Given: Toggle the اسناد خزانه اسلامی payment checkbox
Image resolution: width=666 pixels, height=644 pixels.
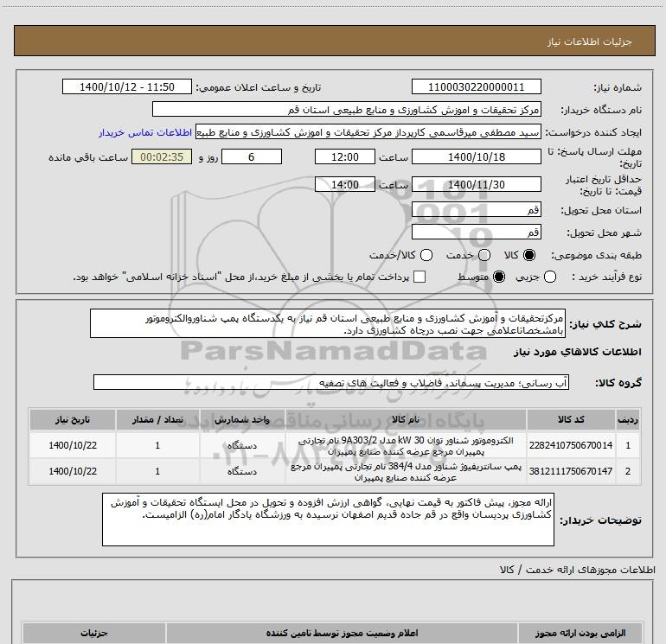Looking at the screenshot, I should tap(419, 277).
